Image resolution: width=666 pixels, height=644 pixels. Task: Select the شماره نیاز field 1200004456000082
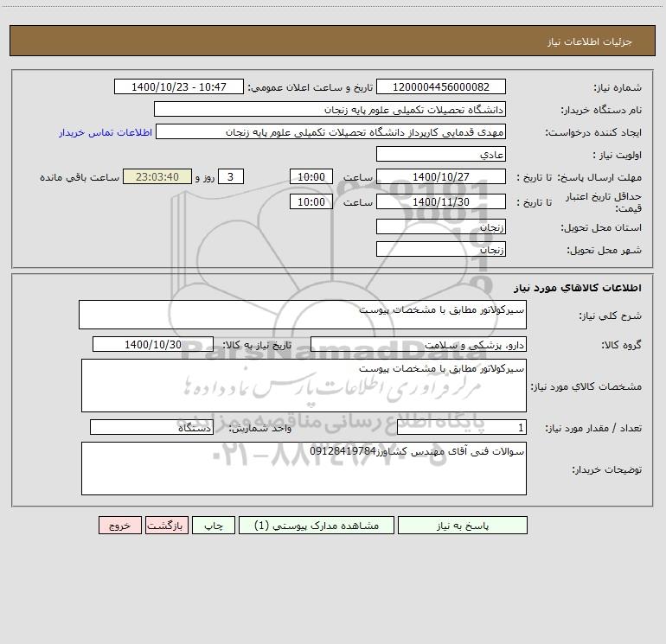[441, 86]
